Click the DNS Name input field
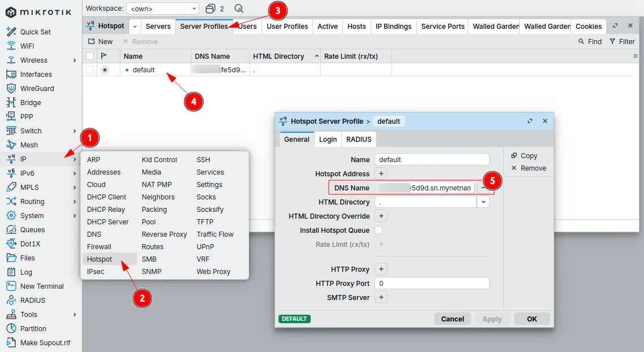Screen dimensions: 644x352 [x=425, y=188]
